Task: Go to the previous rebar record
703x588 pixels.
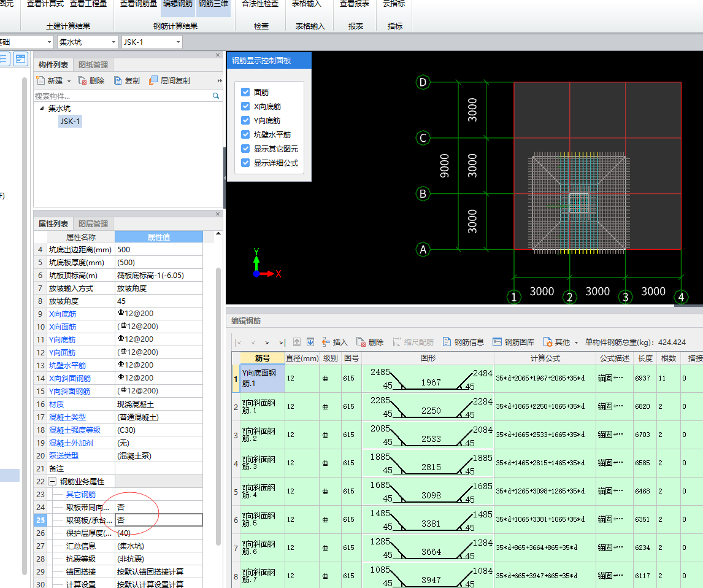Action: 253,342
